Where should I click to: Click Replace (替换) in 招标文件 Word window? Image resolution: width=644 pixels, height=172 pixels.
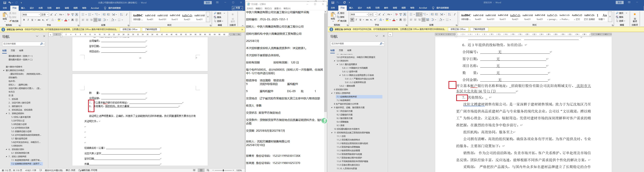218,17
